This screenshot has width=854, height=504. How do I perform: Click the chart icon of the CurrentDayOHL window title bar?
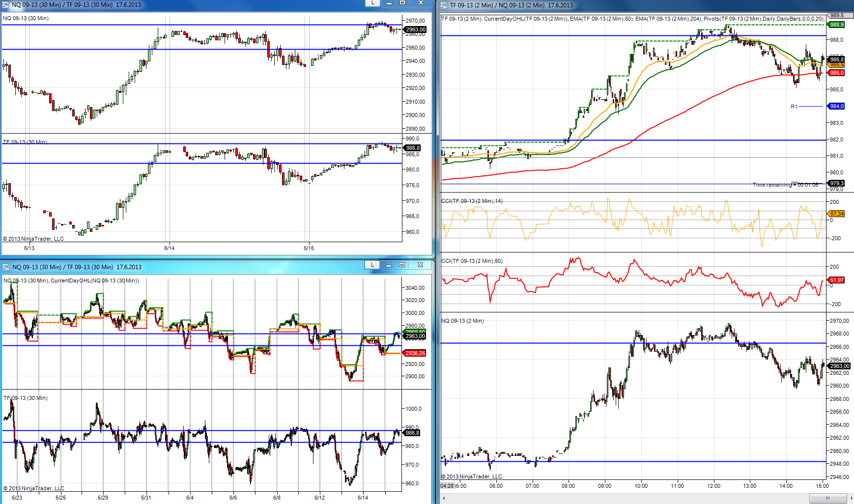(6, 267)
